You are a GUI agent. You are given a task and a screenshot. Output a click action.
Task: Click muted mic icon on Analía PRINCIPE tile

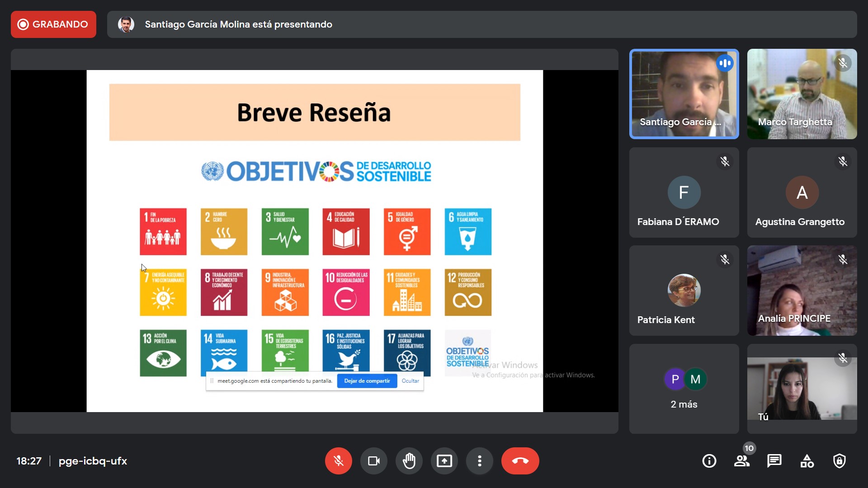click(843, 259)
